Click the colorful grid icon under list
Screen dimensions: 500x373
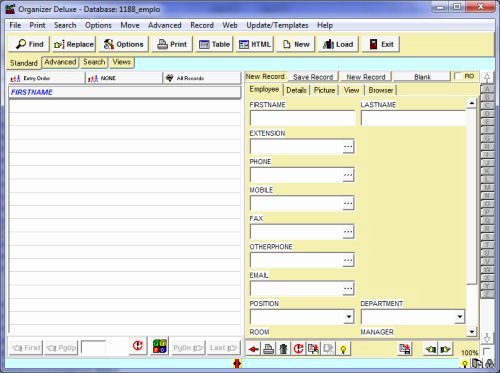(x=160, y=346)
